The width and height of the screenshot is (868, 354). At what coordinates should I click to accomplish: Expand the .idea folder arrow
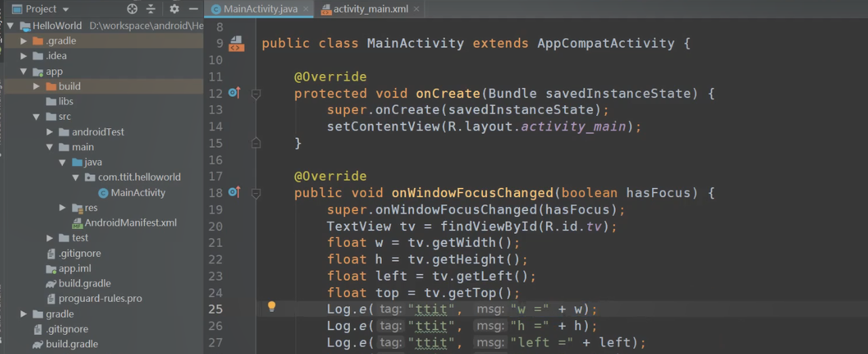(24, 56)
